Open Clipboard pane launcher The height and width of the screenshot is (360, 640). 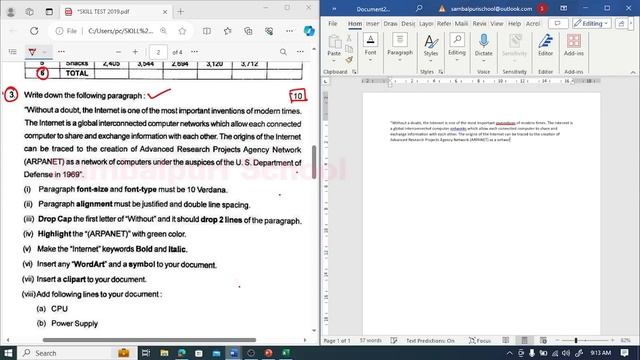(x=354, y=72)
